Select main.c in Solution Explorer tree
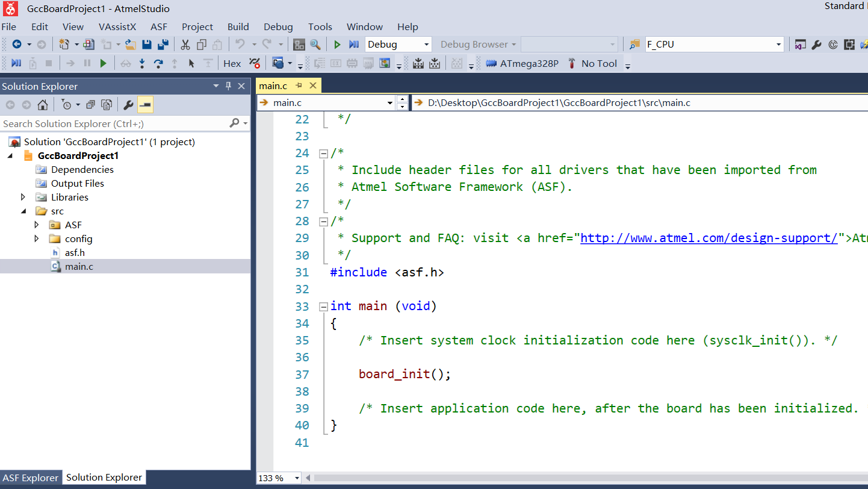This screenshot has width=868, height=489. click(x=79, y=266)
